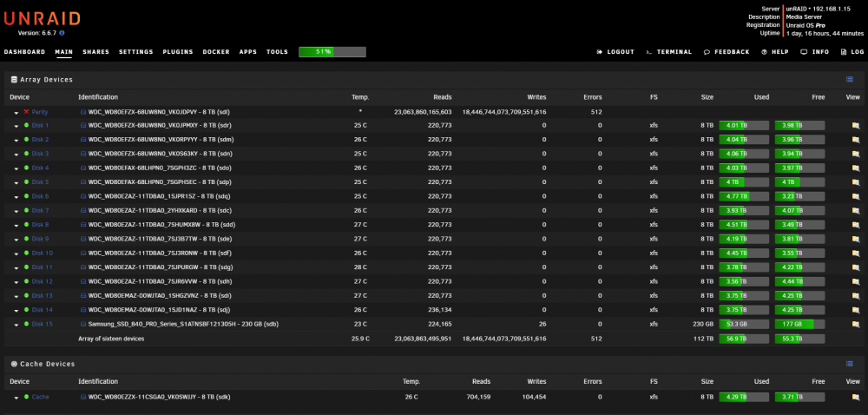Click Media Server description text
Image resolution: width=868 pixels, height=415 pixels.
tap(805, 17)
